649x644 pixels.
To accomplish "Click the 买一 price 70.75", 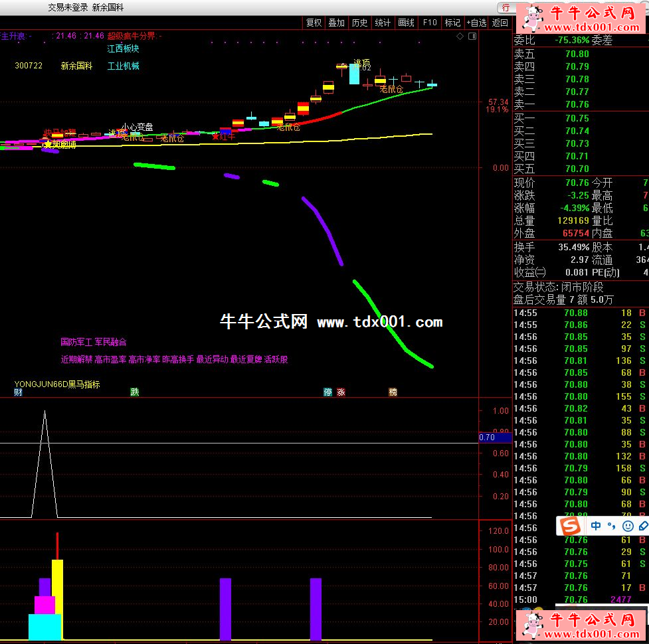I will (x=577, y=118).
